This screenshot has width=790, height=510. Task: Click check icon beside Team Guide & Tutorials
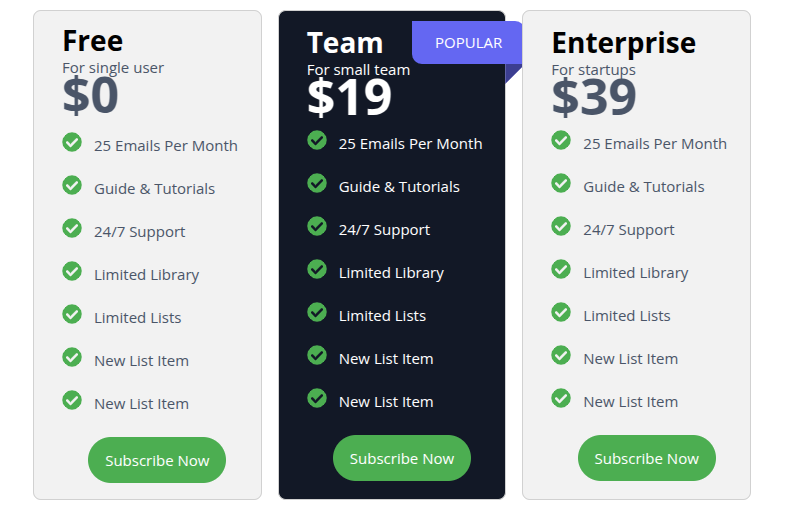click(x=317, y=183)
